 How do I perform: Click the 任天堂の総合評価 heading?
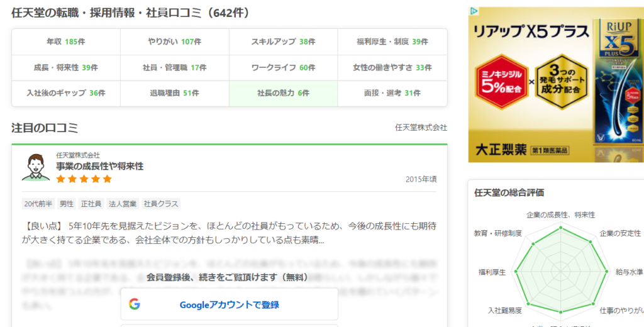point(509,192)
